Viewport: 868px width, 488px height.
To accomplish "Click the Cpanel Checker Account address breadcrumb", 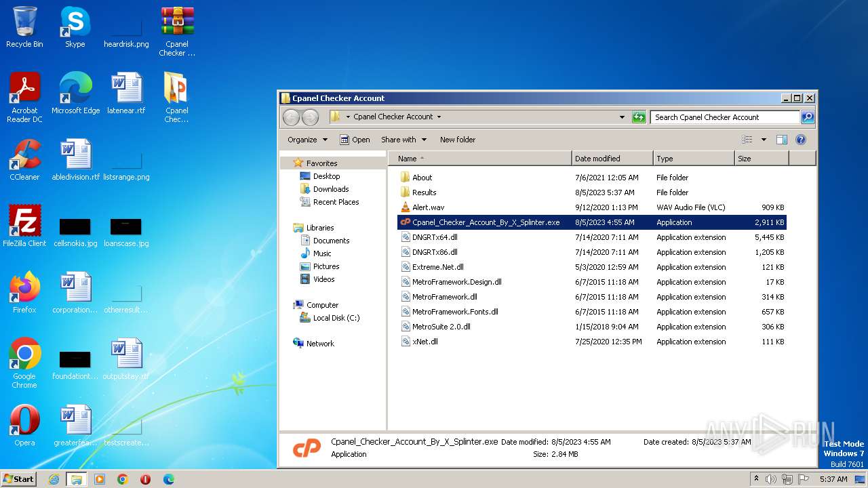I will pos(393,117).
